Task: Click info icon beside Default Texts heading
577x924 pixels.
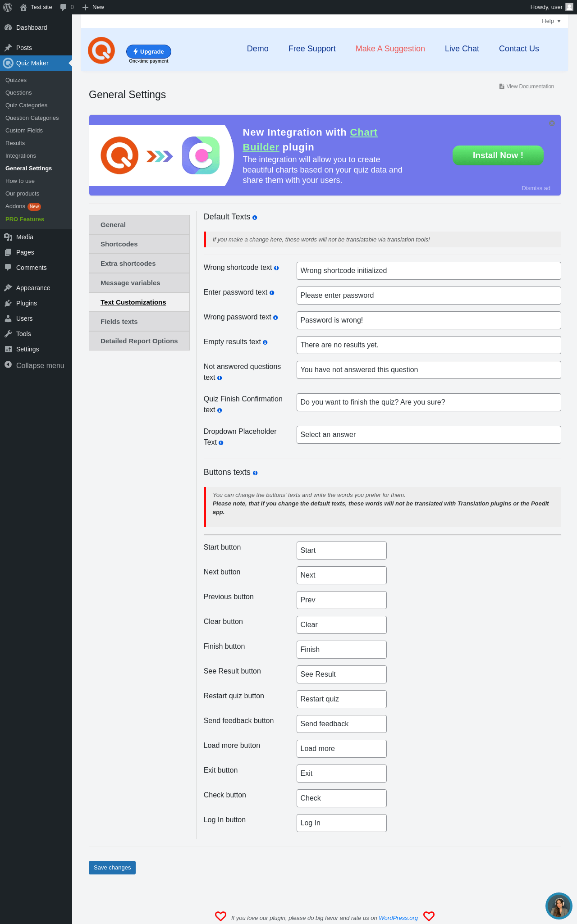Action: pos(255,218)
